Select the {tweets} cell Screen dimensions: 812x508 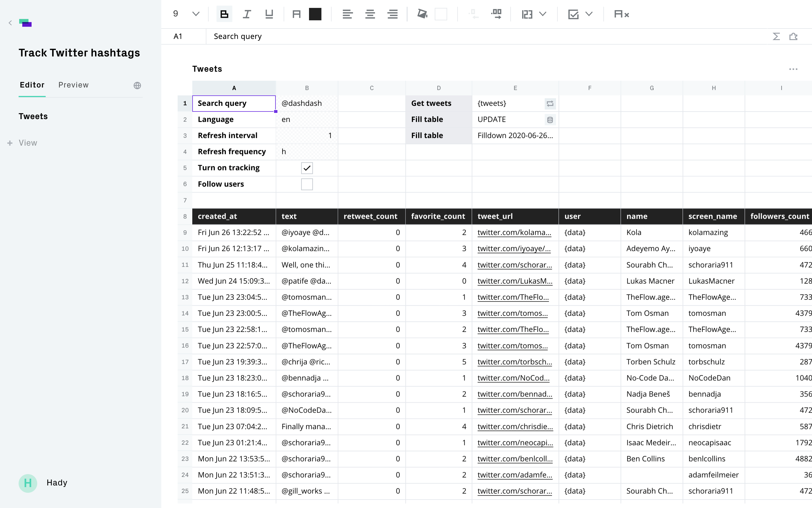[x=515, y=104]
